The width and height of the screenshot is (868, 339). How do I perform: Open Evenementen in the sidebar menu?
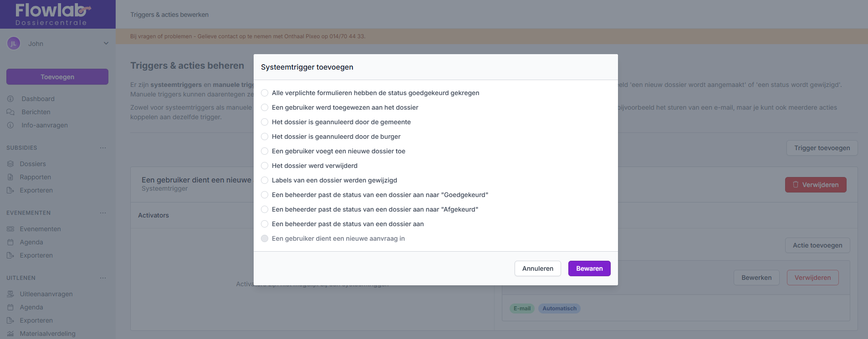(x=40, y=229)
